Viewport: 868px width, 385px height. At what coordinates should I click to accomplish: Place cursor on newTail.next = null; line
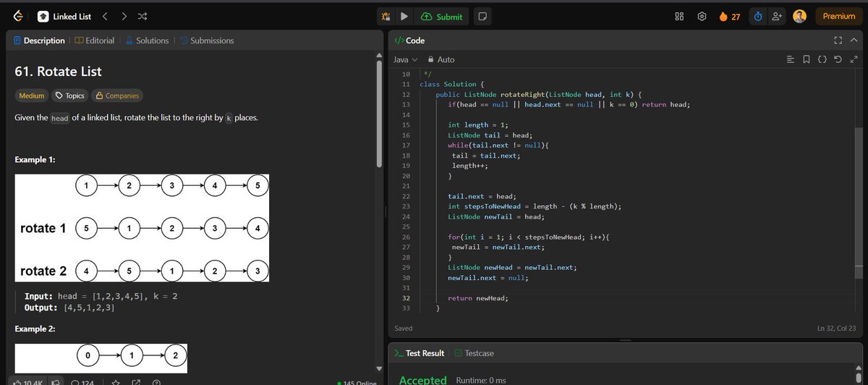click(x=488, y=278)
